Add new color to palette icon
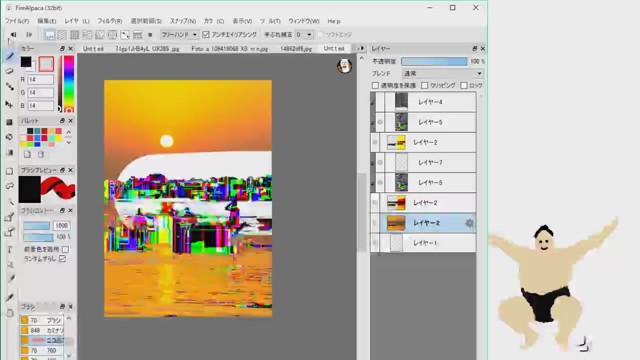The height and width of the screenshot is (360, 640). [27, 154]
